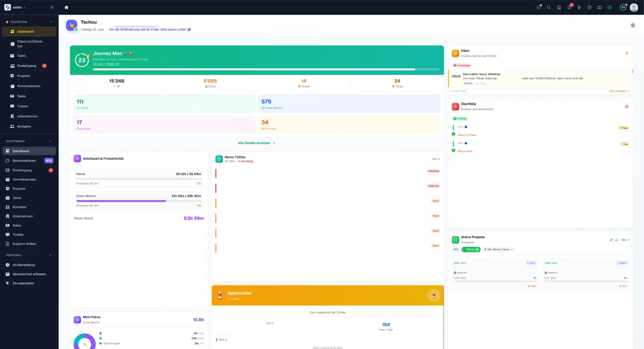This screenshot has height=349, width=644.
Task: Open project SAPK-1661 card
Action: pyautogui.click(x=495, y=274)
